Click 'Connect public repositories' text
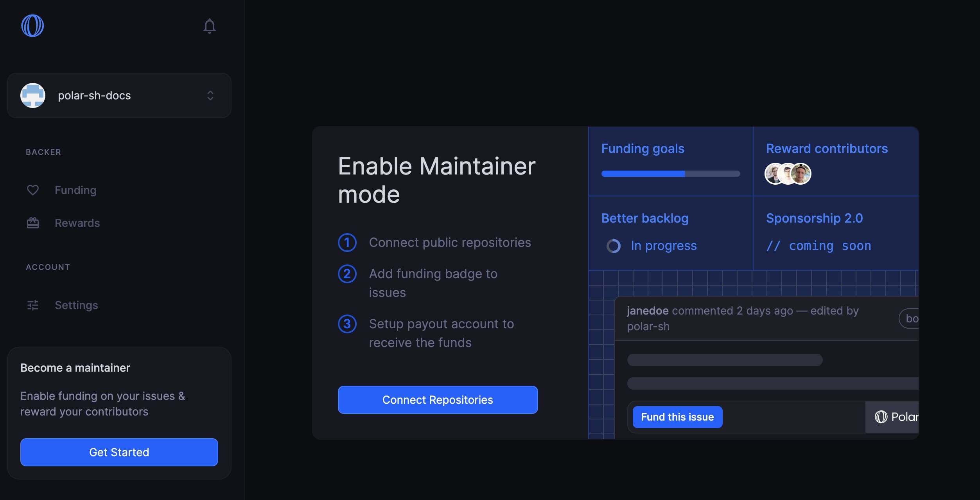The image size is (980, 500). pyautogui.click(x=450, y=243)
